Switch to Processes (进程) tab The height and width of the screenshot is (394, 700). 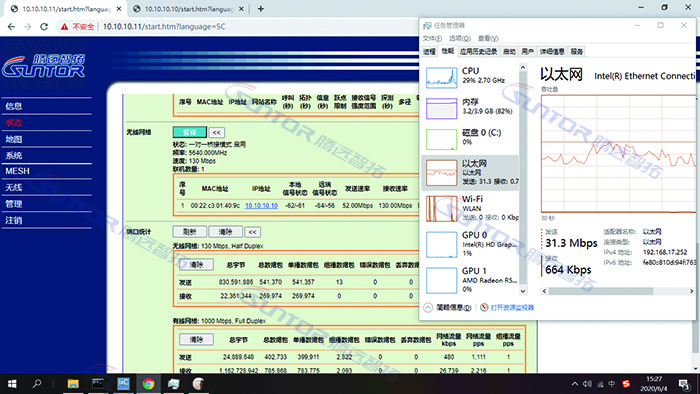coord(429,52)
